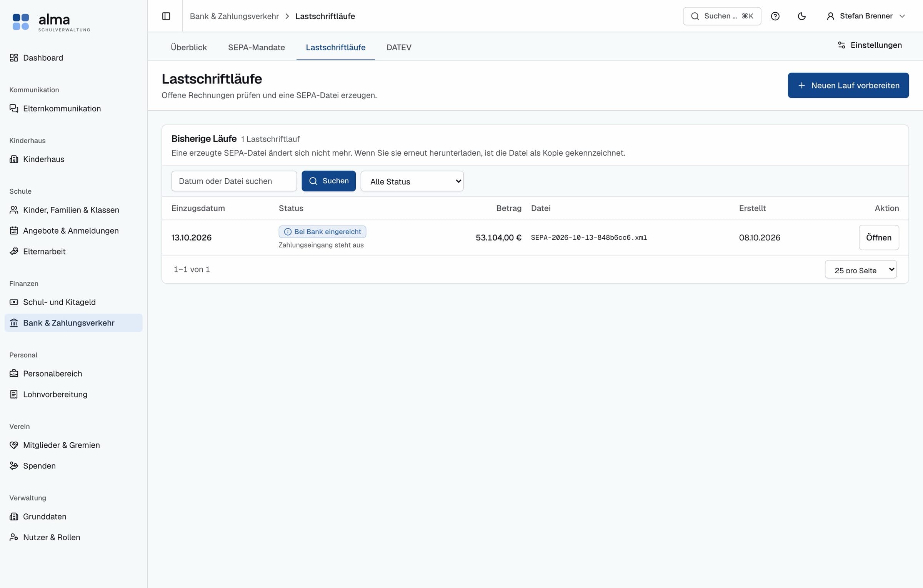This screenshot has width=923, height=588.
Task: Focus the Datum oder Datei suchen field
Action: coord(234,181)
